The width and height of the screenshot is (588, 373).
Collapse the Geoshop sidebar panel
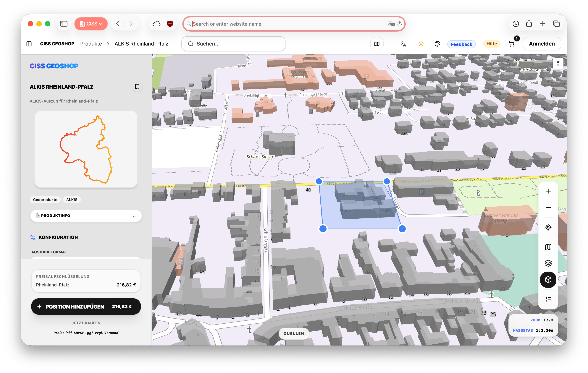(x=29, y=44)
